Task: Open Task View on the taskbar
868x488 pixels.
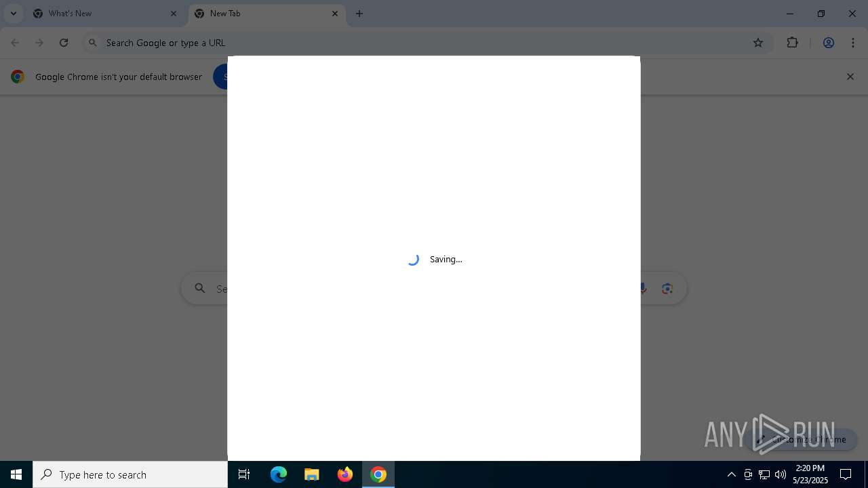Action: click(x=244, y=474)
